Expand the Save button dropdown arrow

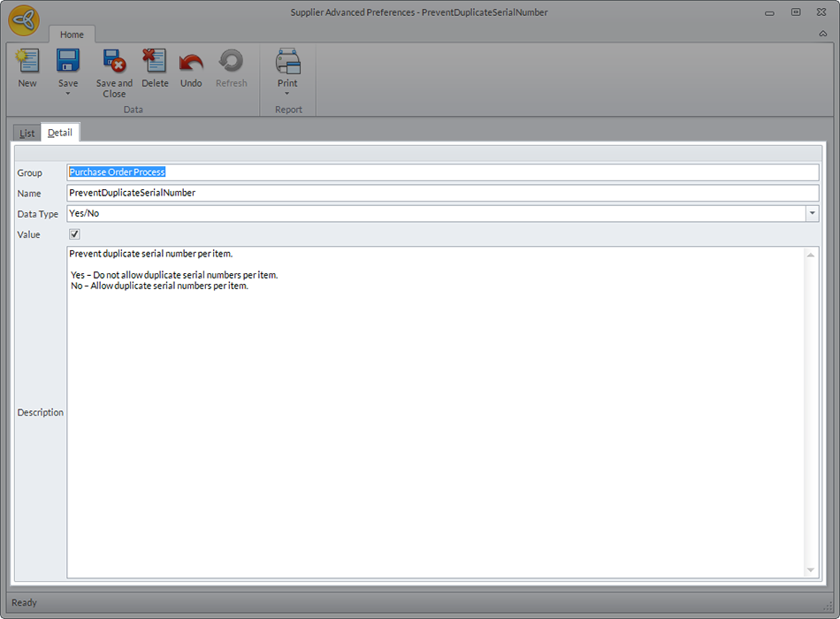coord(68,93)
